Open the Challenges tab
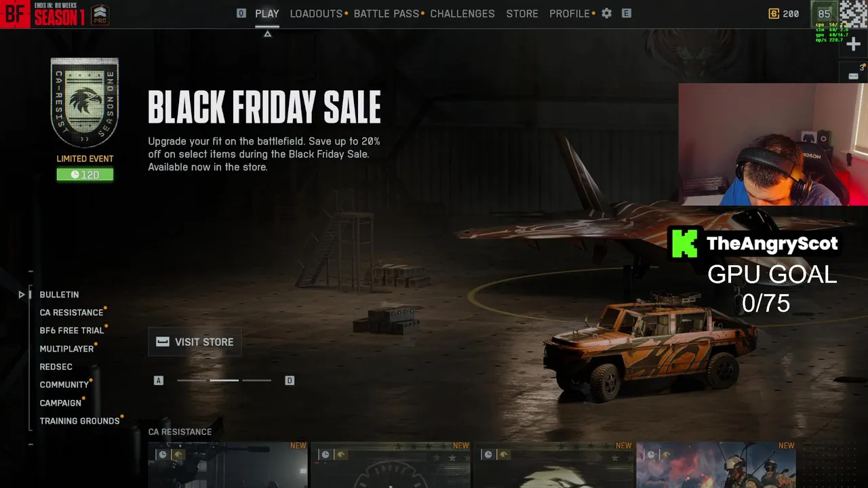Image resolution: width=868 pixels, height=488 pixels. pyautogui.click(x=462, y=14)
